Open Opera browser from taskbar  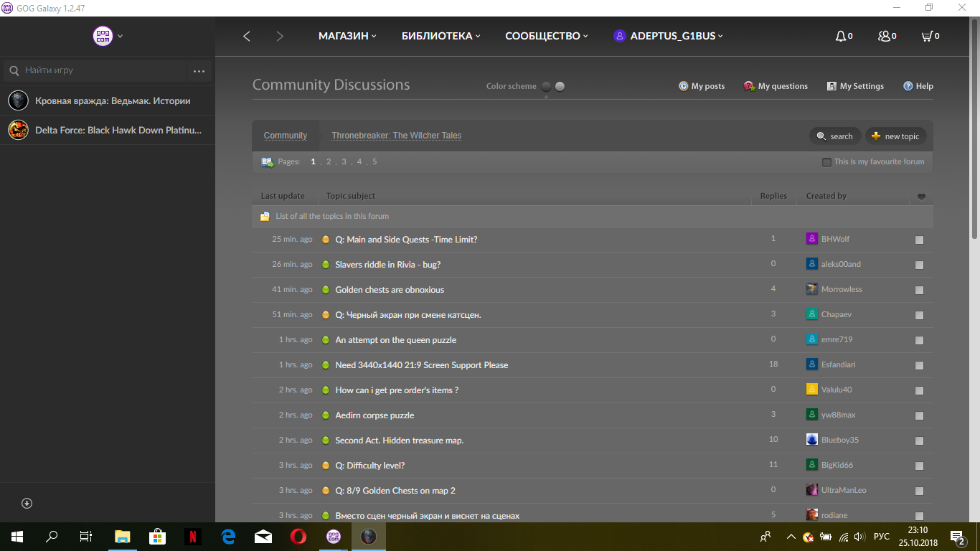[298, 536]
